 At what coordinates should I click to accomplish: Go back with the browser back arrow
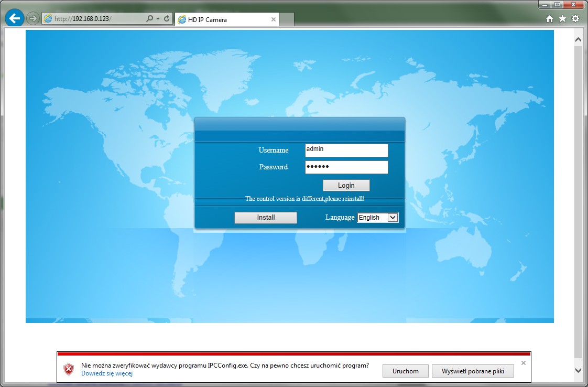coord(15,18)
